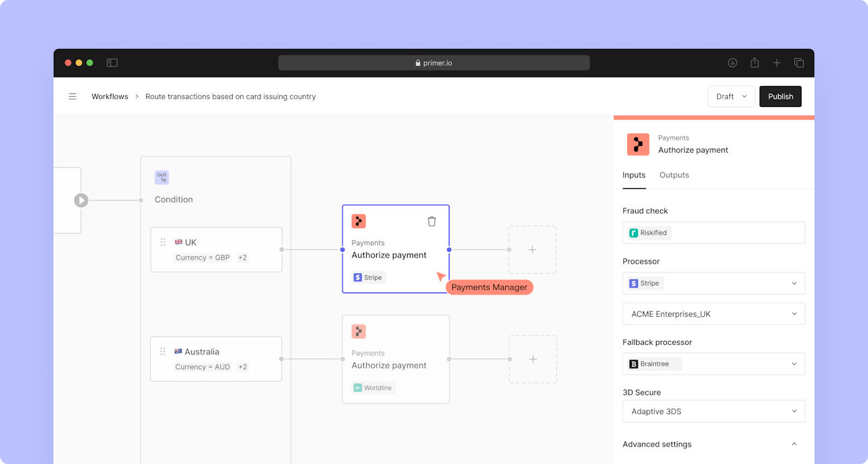Click the UK node's Payments icon
This screenshot has height=464, width=868.
[x=359, y=221]
